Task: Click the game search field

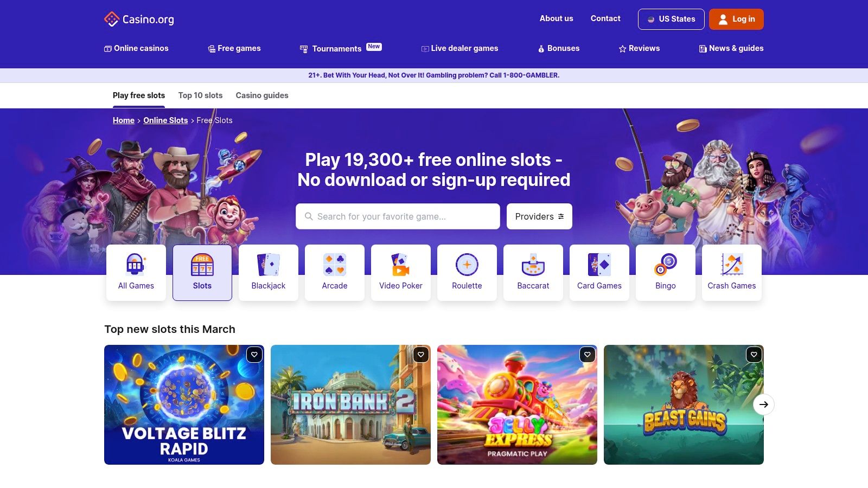Action: pos(398,216)
